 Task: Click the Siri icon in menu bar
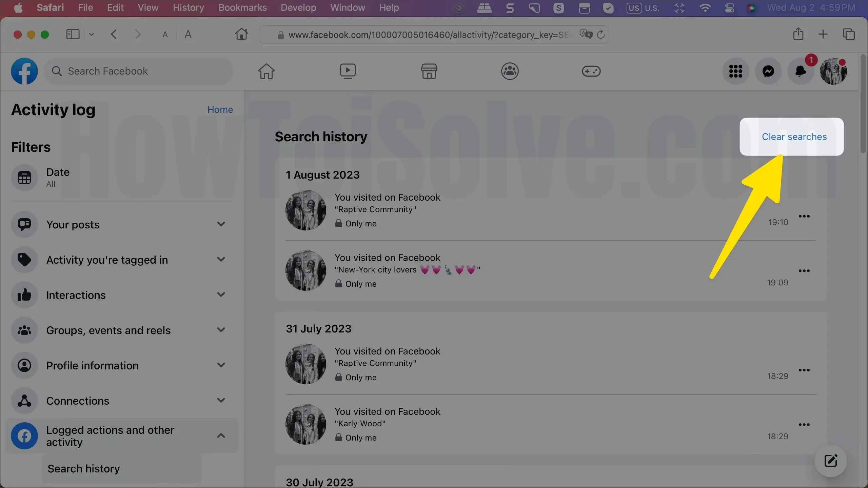(751, 7)
